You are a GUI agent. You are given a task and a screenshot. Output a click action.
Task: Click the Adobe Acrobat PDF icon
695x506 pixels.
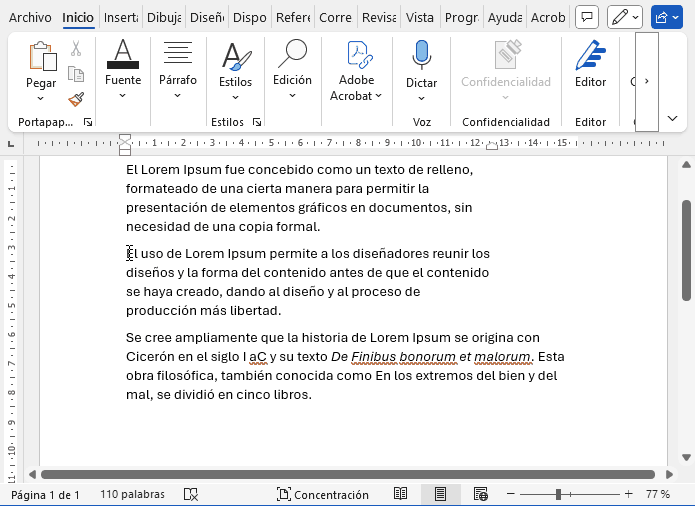coord(356,55)
